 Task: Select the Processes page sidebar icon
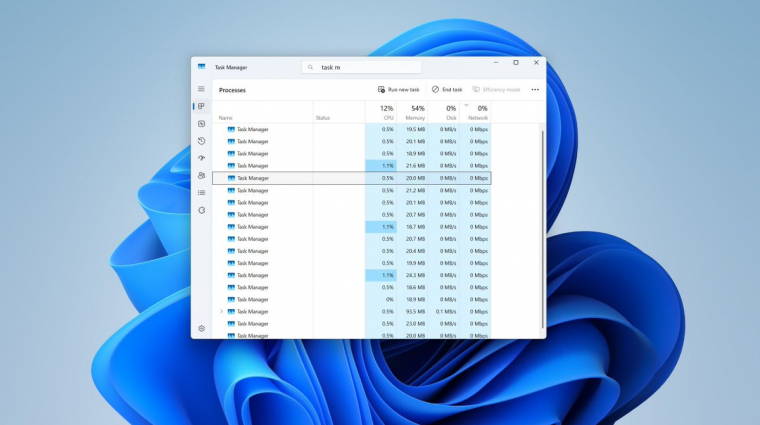coord(201,106)
